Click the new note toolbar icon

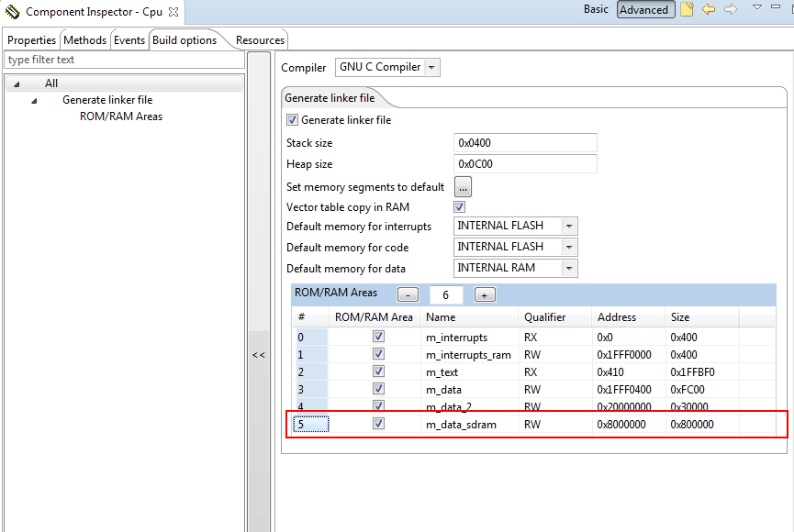point(687,9)
